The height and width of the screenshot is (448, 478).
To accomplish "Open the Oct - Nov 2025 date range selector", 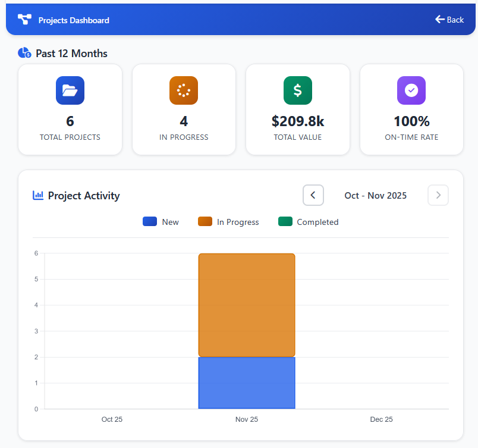I will 375,195.
